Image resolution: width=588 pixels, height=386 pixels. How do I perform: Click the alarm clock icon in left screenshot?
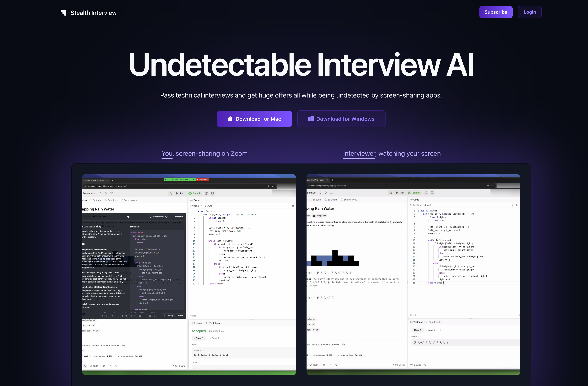tap(206, 193)
